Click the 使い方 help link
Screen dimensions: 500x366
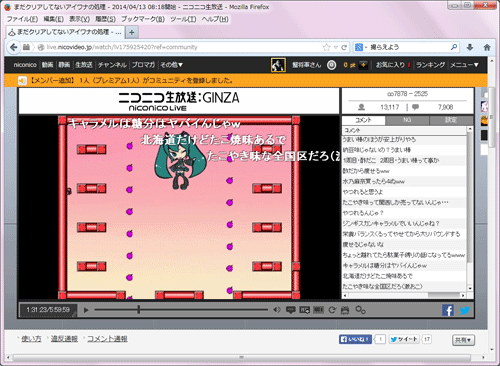[x=31, y=339]
